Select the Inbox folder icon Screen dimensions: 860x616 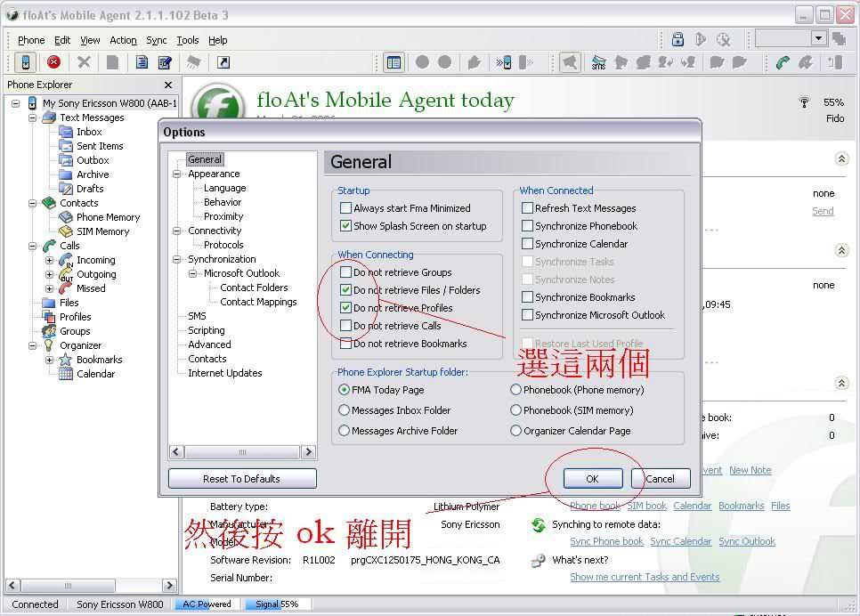click(x=66, y=132)
